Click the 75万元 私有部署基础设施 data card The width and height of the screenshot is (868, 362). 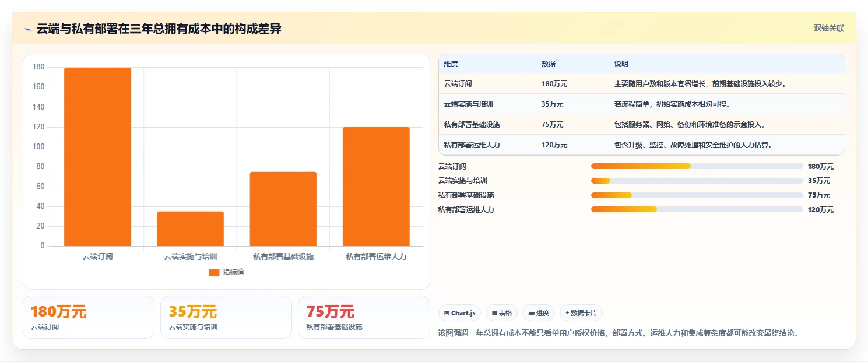(364, 317)
